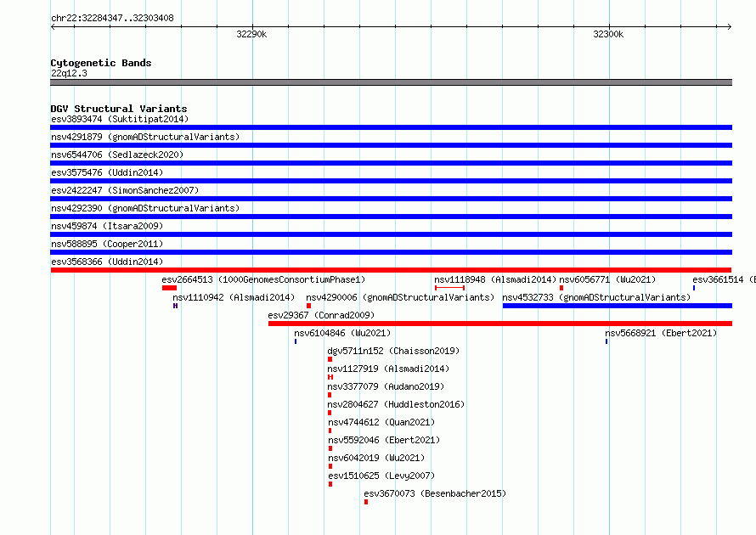Click the chr22:32284347..32303408 region label

(x=112, y=19)
